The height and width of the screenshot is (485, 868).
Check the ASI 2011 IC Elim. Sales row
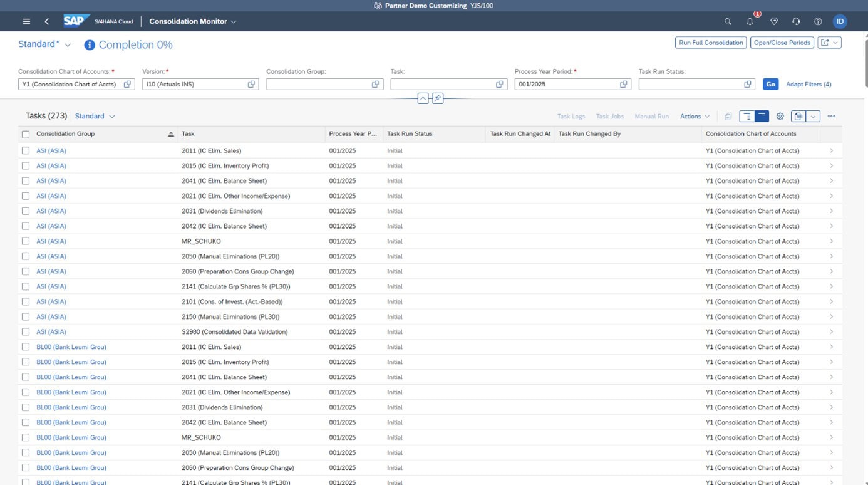point(26,150)
